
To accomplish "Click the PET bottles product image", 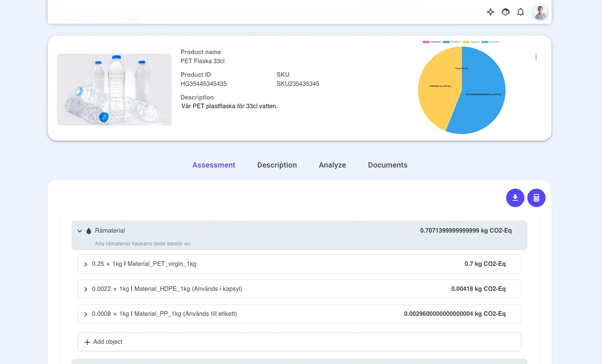I will [x=114, y=90].
